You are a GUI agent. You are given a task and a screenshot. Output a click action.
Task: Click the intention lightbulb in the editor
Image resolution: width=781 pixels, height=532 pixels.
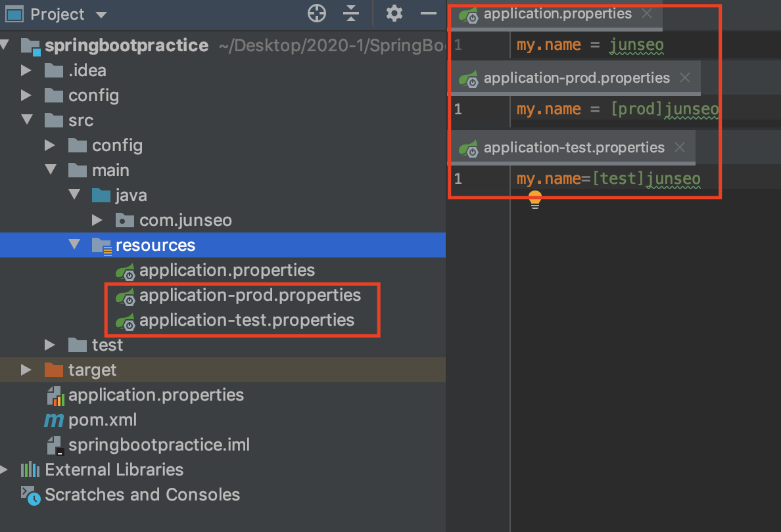pyautogui.click(x=534, y=198)
